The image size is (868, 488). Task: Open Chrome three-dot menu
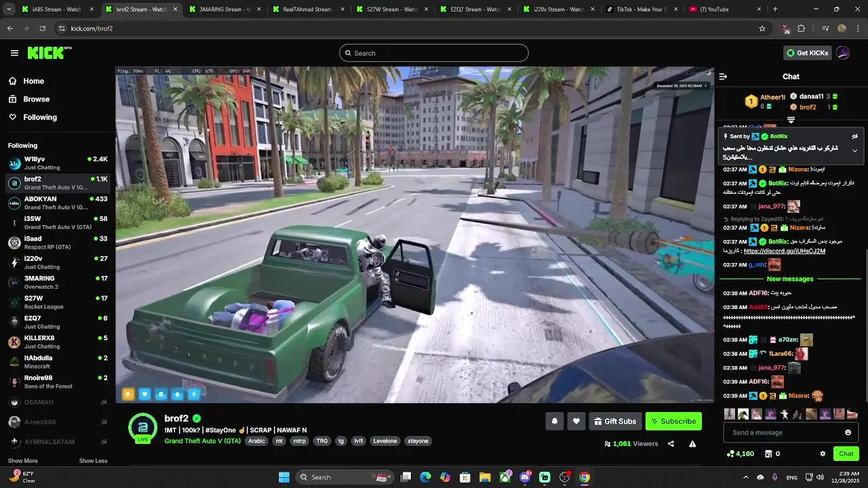point(858,28)
